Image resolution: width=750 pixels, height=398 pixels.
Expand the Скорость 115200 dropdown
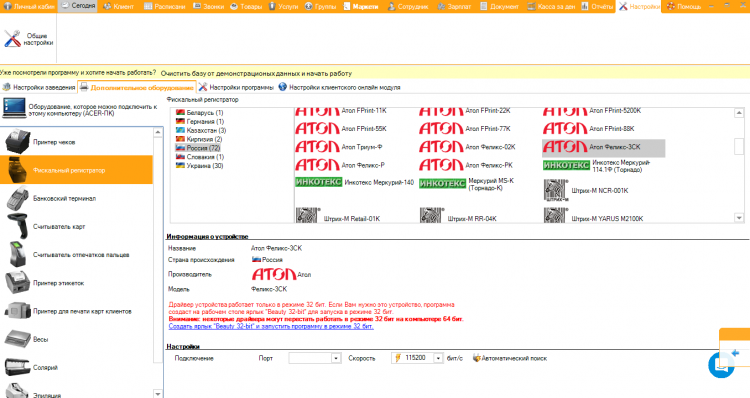tap(438, 358)
